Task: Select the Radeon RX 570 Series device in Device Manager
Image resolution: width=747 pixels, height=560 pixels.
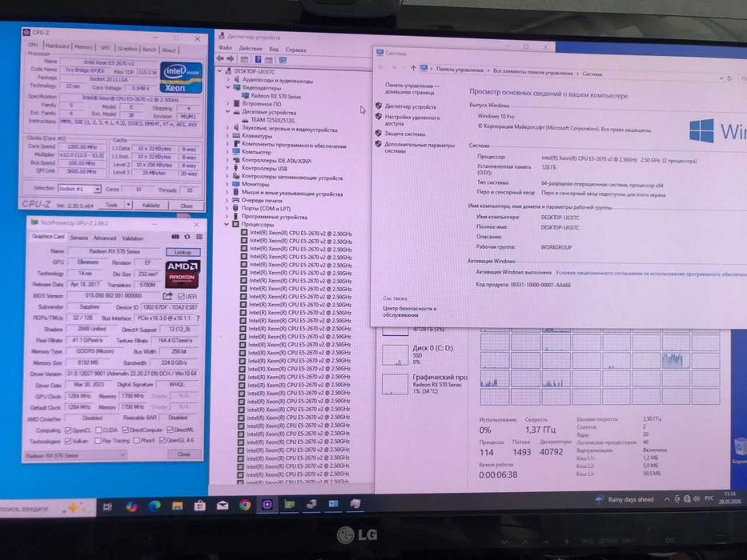Action: pos(276,96)
